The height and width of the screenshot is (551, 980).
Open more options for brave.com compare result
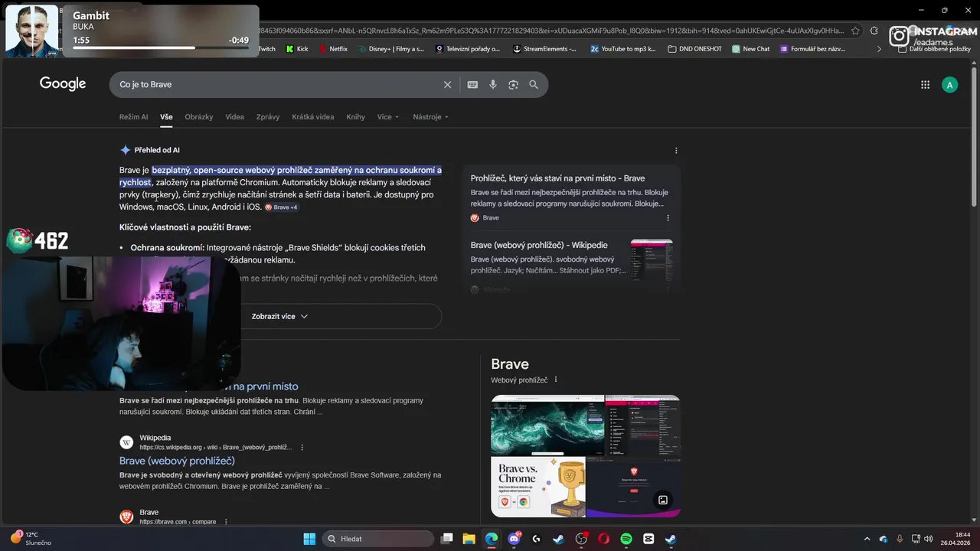pyautogui.click(x=226, y=522)
